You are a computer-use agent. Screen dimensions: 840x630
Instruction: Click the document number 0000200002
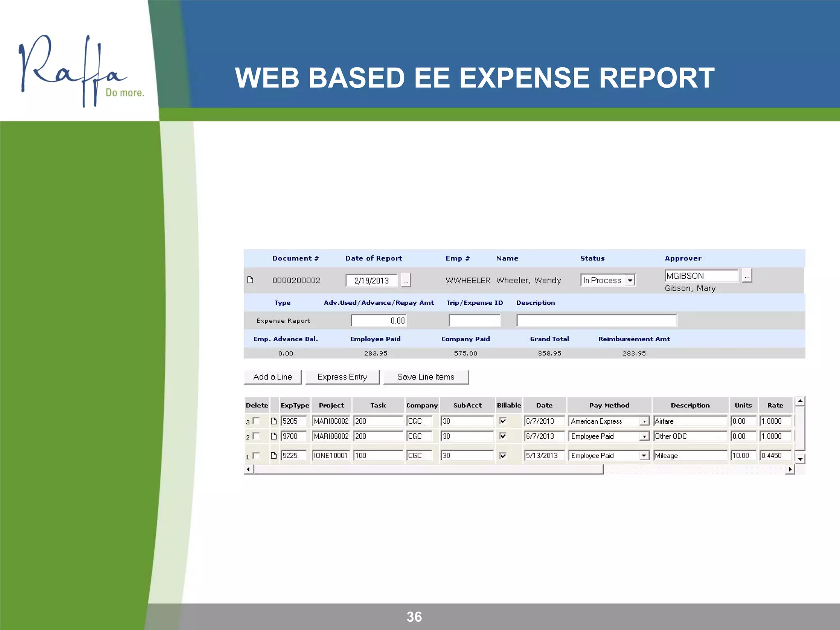[296, 281]
